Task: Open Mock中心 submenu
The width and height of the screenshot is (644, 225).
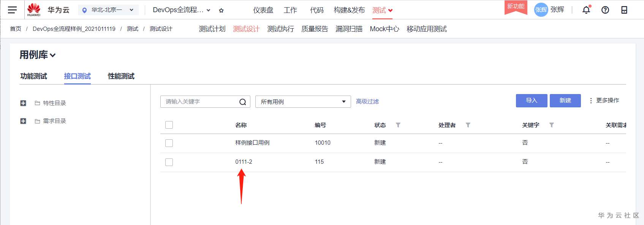Action: click(385, 29)
